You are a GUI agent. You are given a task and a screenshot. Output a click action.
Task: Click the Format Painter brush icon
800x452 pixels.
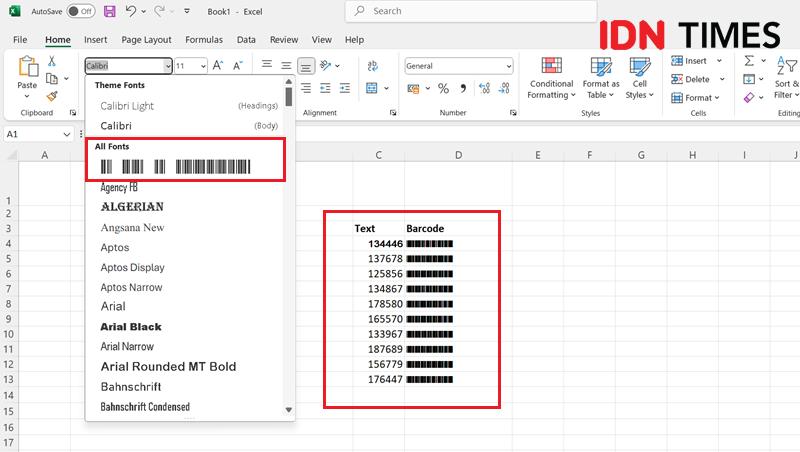point(52,96)
